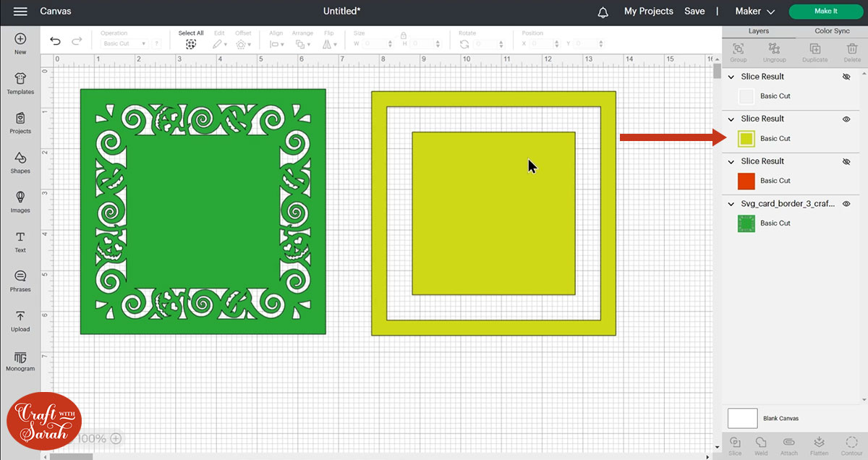Collapse the first Slice Result group

tap(732, 77)
